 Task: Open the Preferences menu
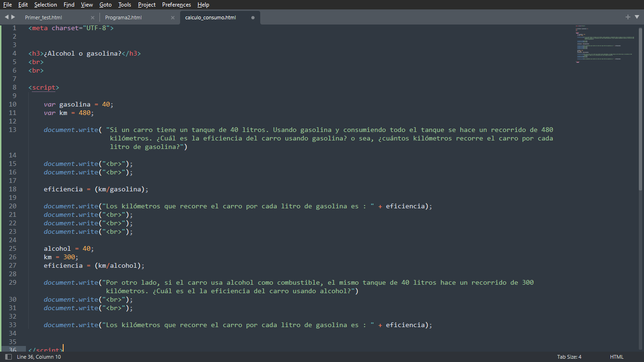click(177, 5)
